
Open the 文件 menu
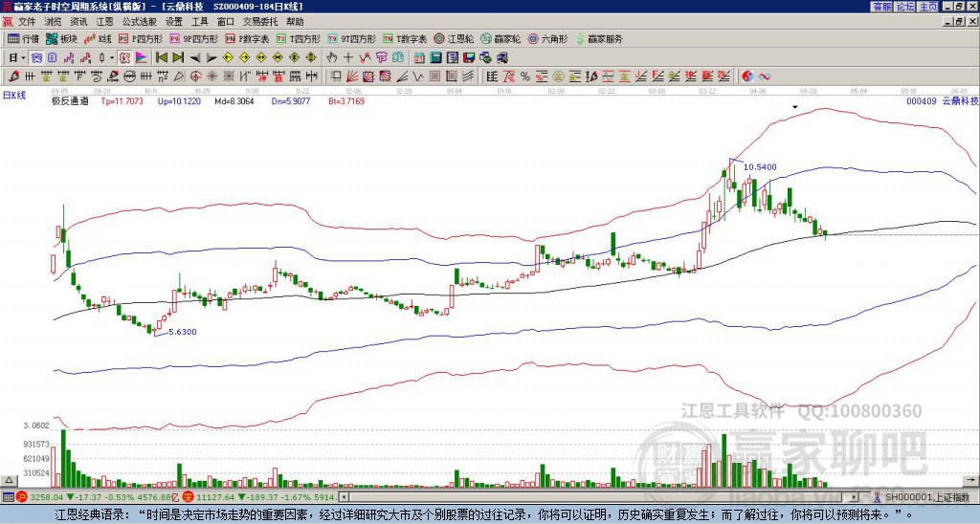(x=27, y=22)
